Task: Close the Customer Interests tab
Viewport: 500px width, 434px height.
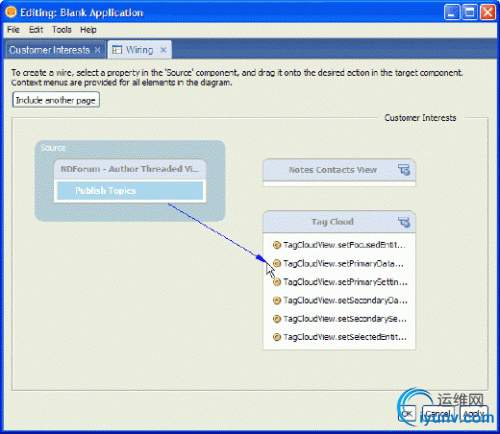Action: (97, 50)
